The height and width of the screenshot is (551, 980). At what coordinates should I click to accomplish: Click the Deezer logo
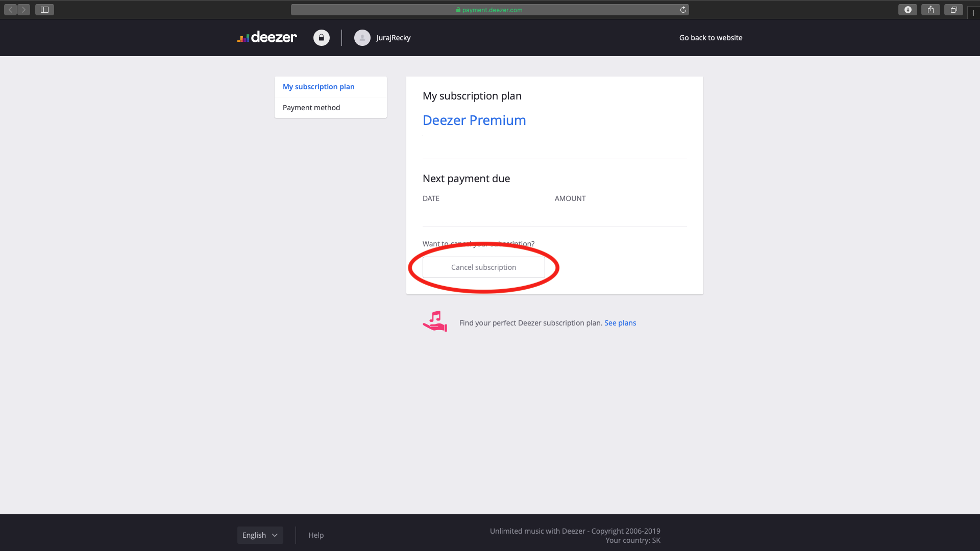tap(267, 37)
